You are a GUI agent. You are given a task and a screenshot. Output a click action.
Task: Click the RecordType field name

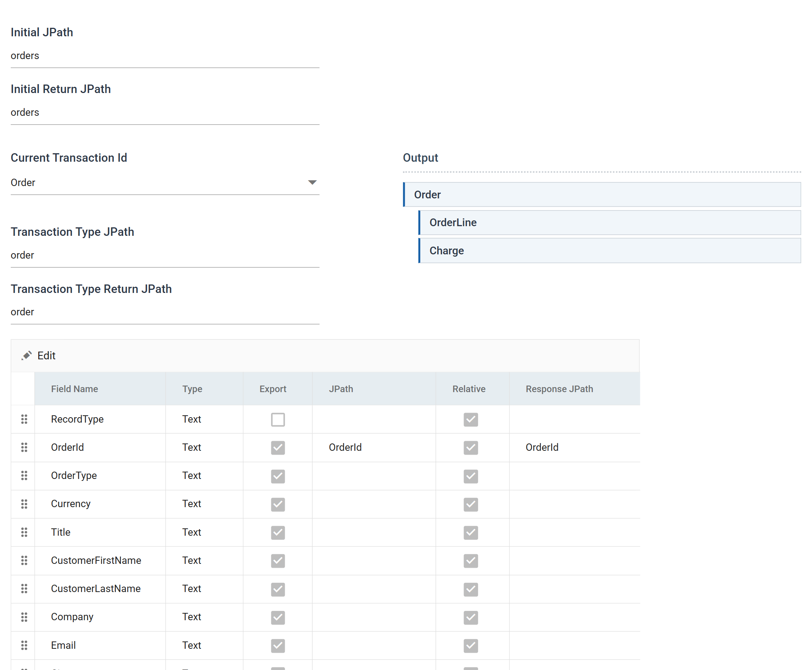(x=77, y=419)
